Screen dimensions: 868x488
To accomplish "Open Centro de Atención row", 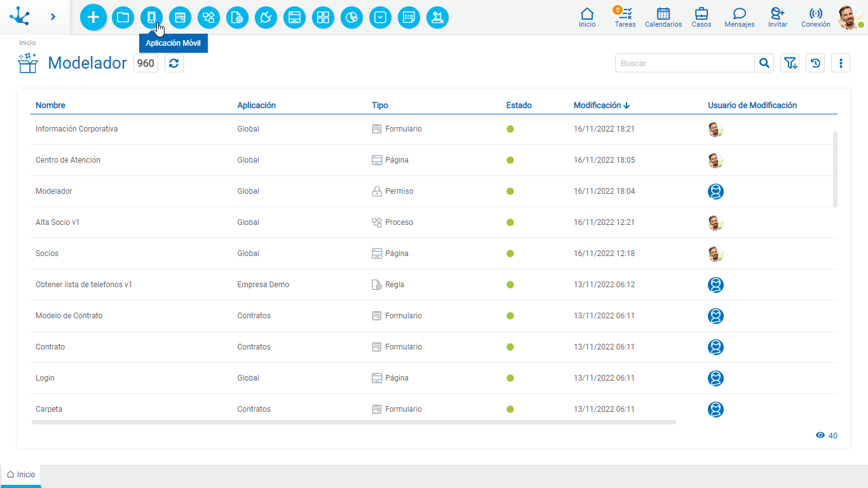I will pyautogui.click(x=434, y=160).
